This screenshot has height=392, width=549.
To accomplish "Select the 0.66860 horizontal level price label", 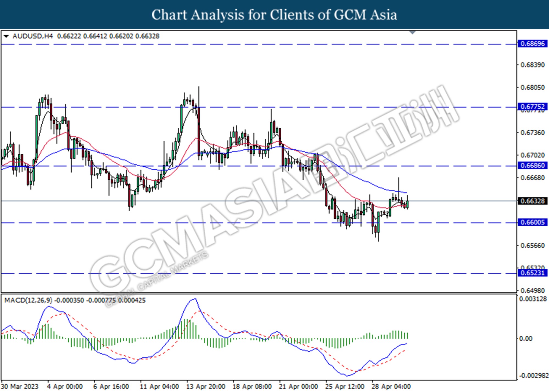I will coord(533,165).
